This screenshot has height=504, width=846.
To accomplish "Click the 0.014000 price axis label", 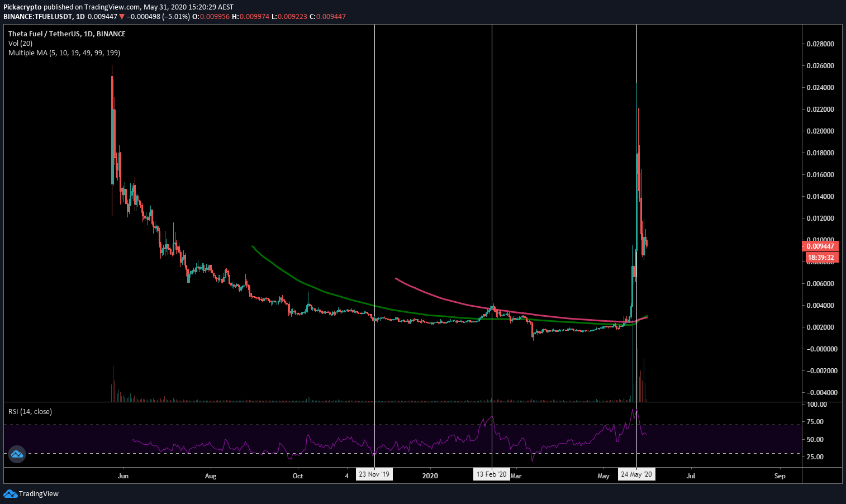I will [820, 197].
